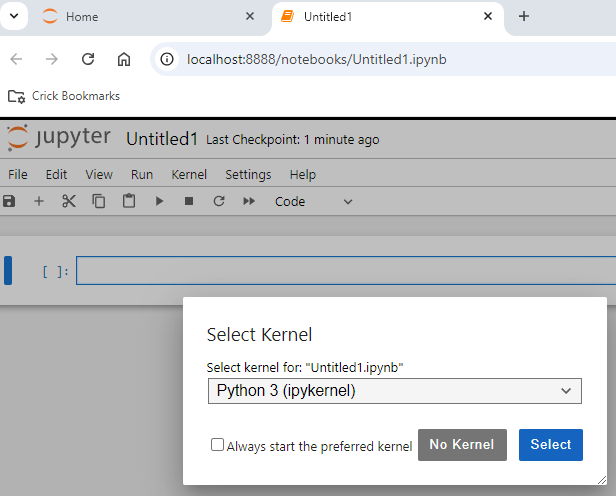Switch to the Home browser tab

point(140,17)
